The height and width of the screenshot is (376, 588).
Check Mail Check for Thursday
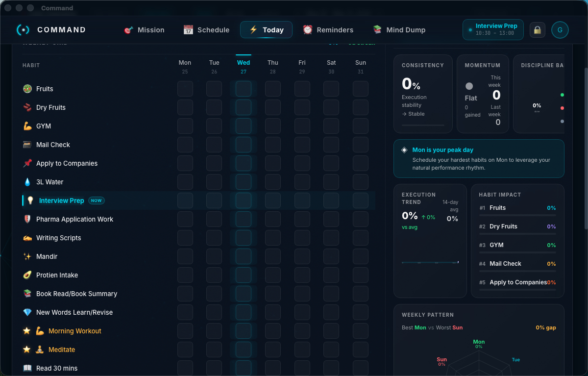273,145
